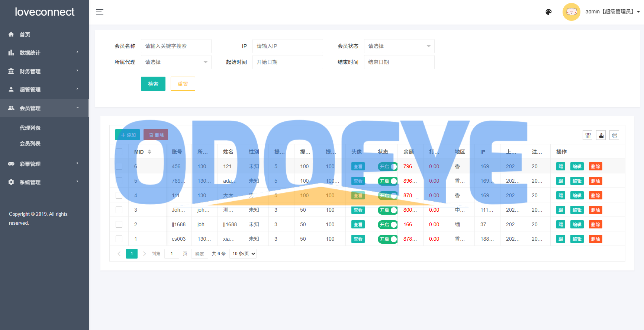
Task: Click the green 检索 search button
Action: tap(153, 84)
